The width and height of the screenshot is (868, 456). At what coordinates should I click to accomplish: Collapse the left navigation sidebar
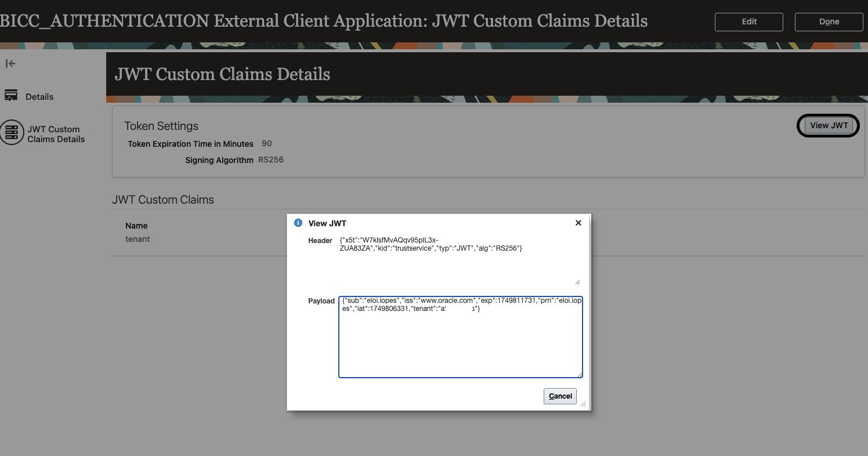pos(10,64)
